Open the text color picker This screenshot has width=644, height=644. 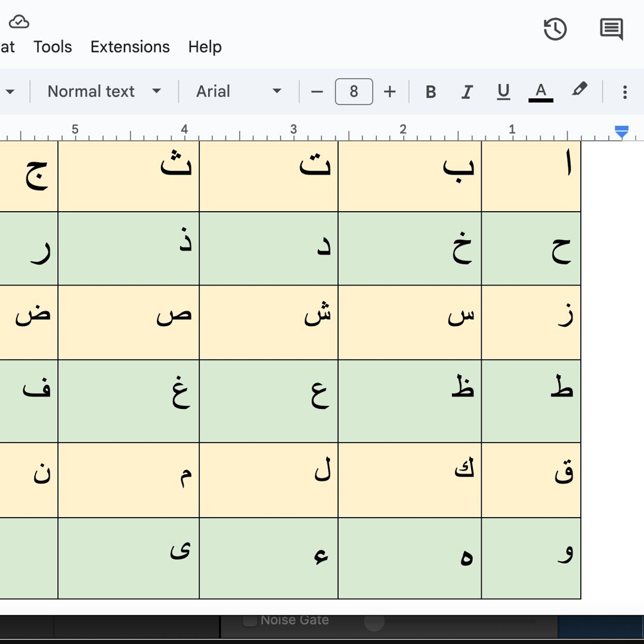pyautogui.click(x=540, y=92)
